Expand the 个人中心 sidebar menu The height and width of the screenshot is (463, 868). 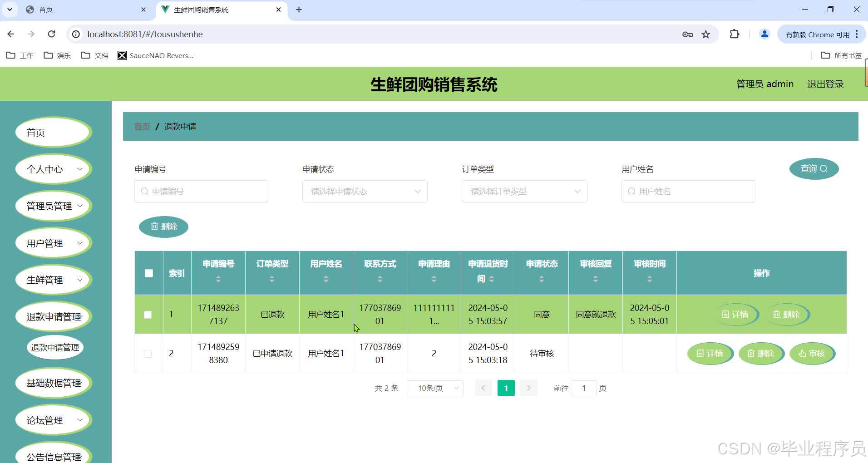click(54, 169)
